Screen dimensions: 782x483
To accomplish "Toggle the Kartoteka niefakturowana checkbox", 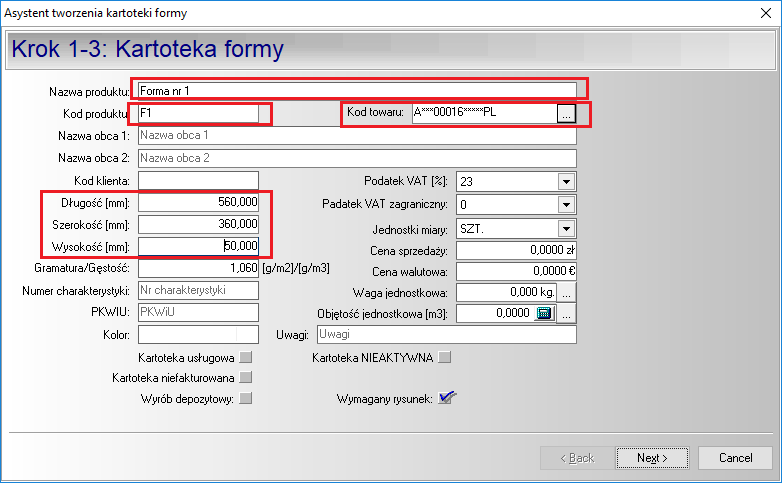I will [x=246, y=378].
